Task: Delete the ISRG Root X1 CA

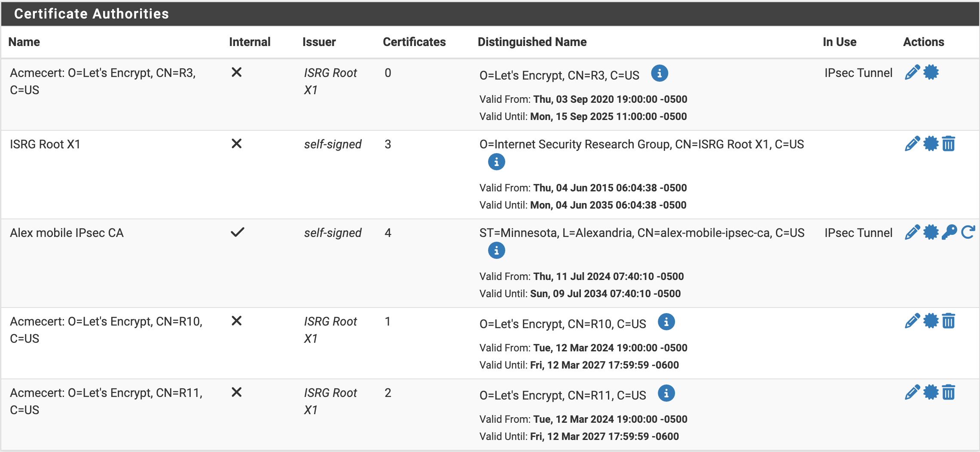Action: point(949,144)
